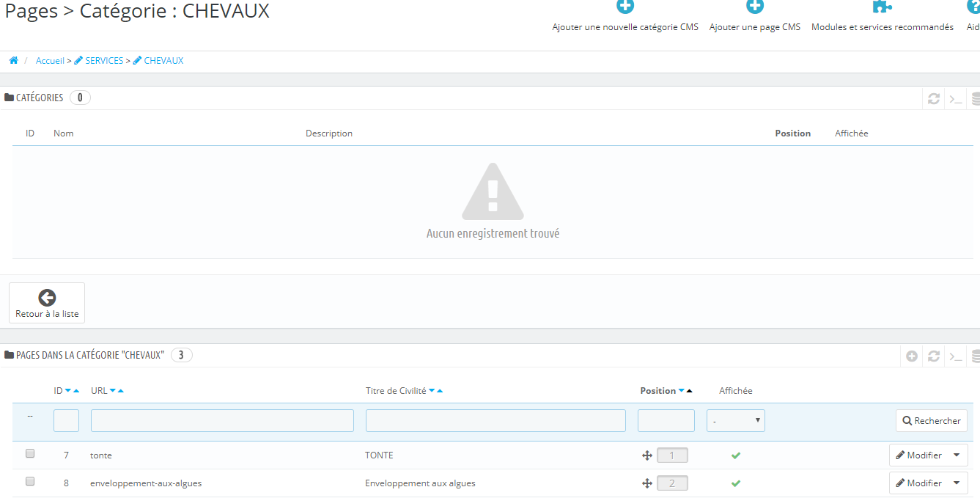Sort Titre de Civilité ascending arrow

[x=440, y=391]
